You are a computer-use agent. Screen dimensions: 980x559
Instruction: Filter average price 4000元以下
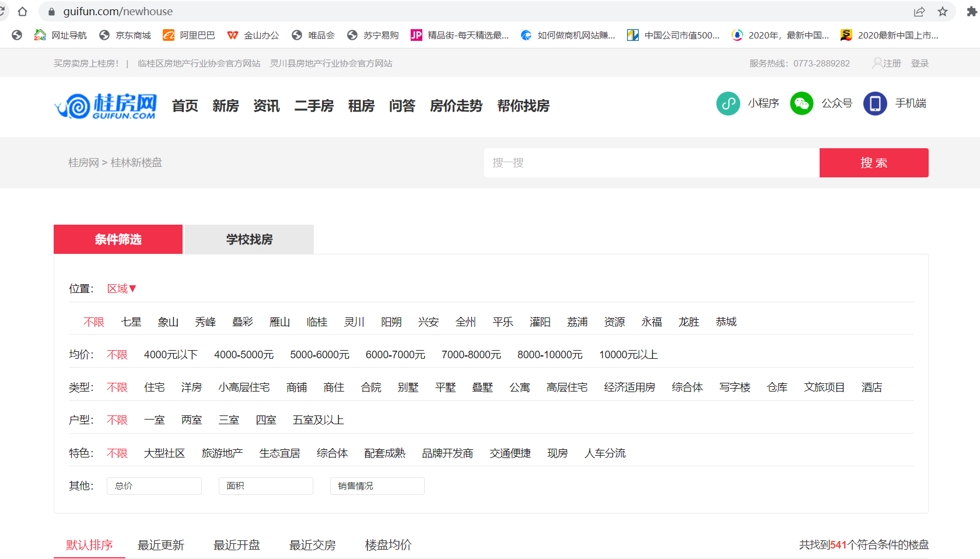(171, 355)
